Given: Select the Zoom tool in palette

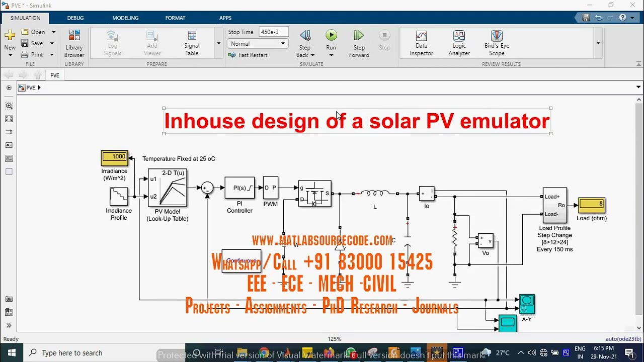Looking at the screenshot, I should [x=9, y=106].
